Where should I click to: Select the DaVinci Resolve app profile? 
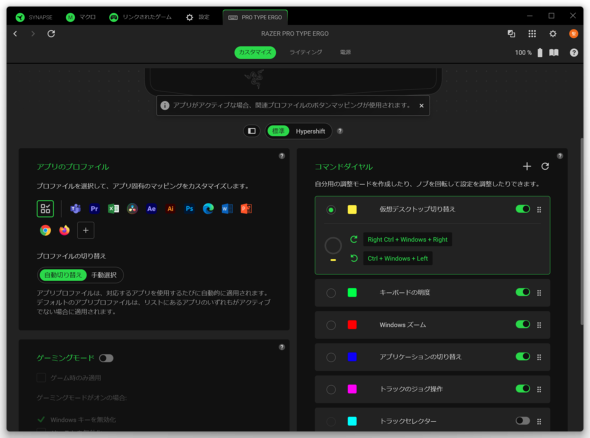coord(132,208)
